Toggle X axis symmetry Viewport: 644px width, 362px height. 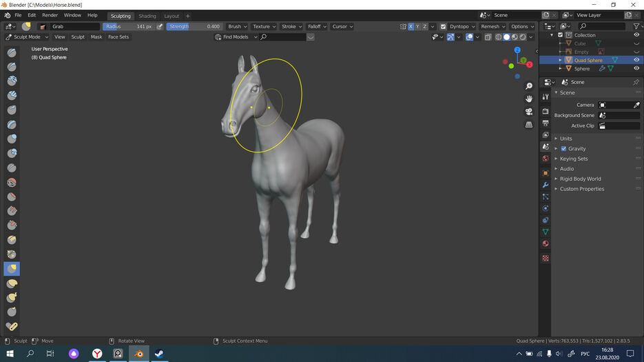click(x=411, y=26)
